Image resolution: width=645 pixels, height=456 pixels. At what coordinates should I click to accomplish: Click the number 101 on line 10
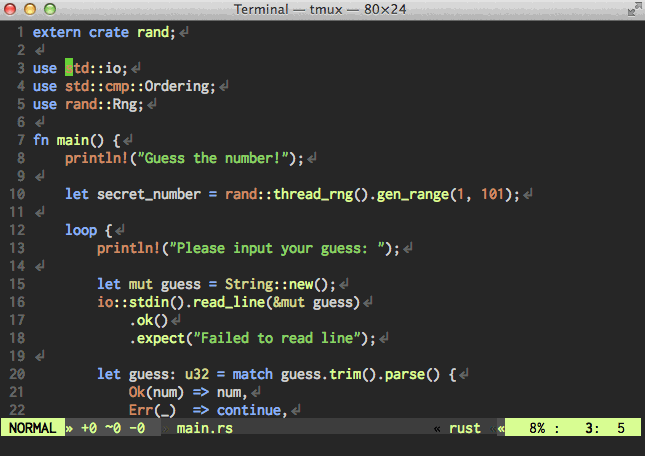point(492,194)
